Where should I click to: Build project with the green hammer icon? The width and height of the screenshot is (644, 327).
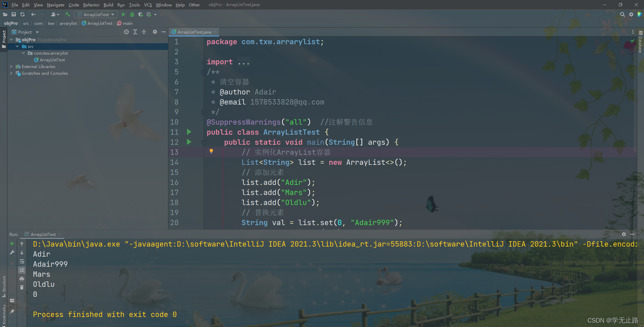(x=67, y=14)
